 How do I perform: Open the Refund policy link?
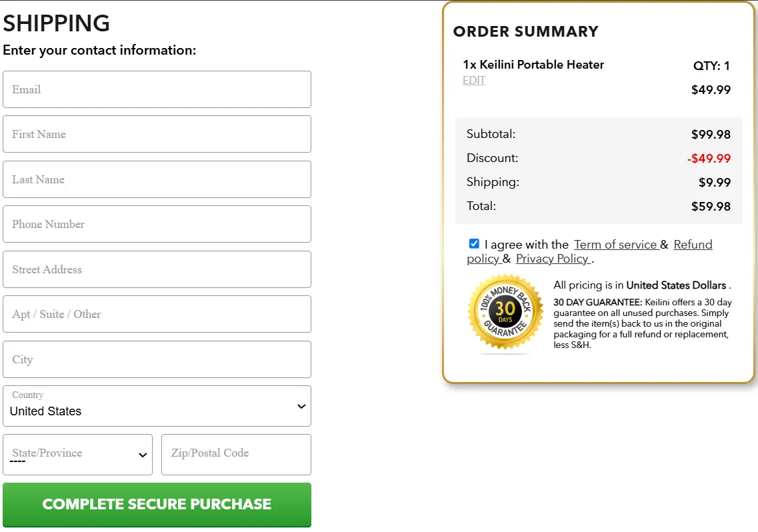point(693,244)
